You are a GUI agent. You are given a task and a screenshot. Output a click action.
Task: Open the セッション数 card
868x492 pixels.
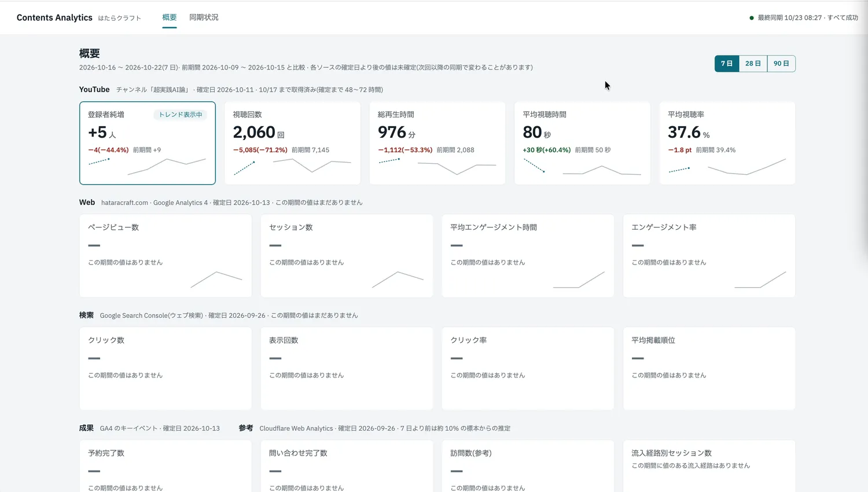point(347,256)
